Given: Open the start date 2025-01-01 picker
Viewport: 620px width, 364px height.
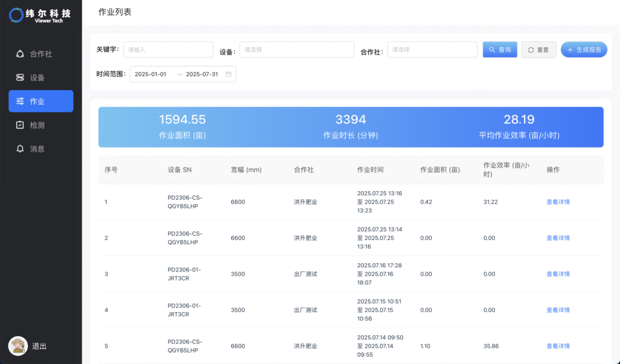Looking at the screenshot, I should click(151, 74).
